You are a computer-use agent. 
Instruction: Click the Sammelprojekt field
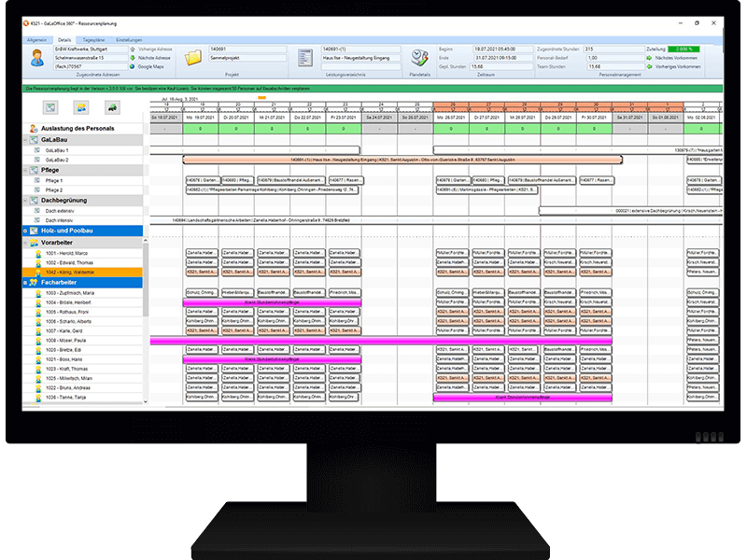(x=247, y=58)
